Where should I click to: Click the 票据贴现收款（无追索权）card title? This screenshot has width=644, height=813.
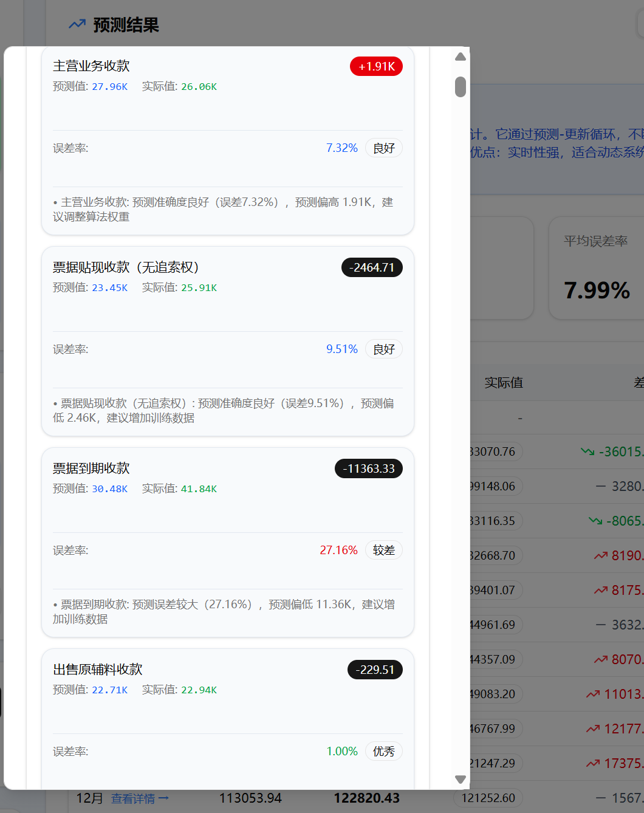coord(126,267)
